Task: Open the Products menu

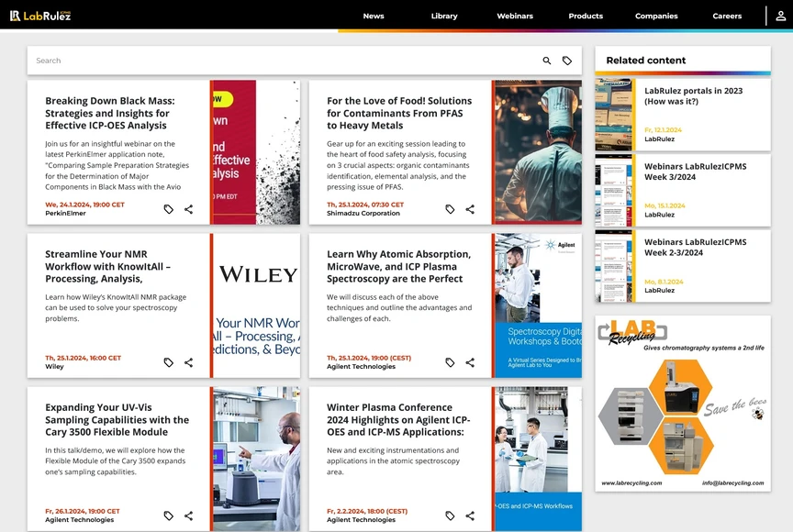Action: [x=586, y=16]
